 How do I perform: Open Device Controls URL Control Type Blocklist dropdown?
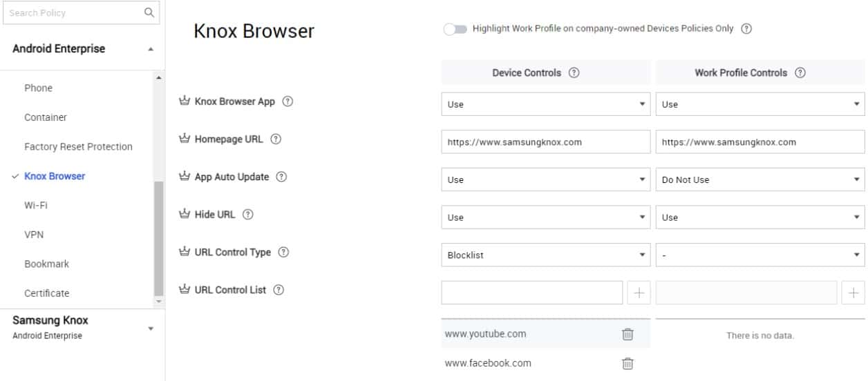coord(546,255)
